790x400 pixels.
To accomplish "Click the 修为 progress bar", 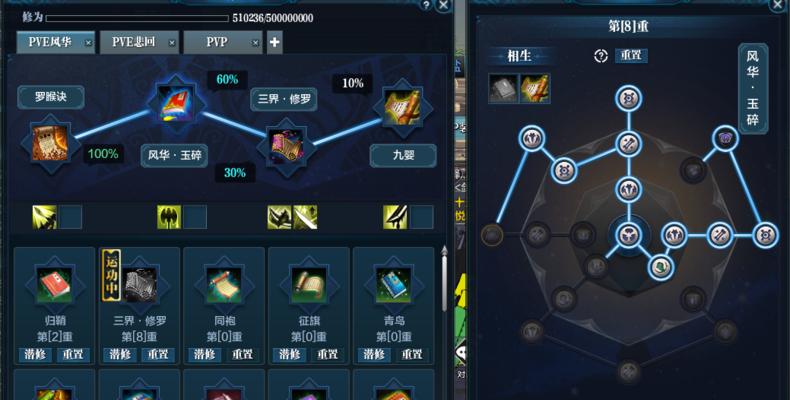I will coord(137,19).
